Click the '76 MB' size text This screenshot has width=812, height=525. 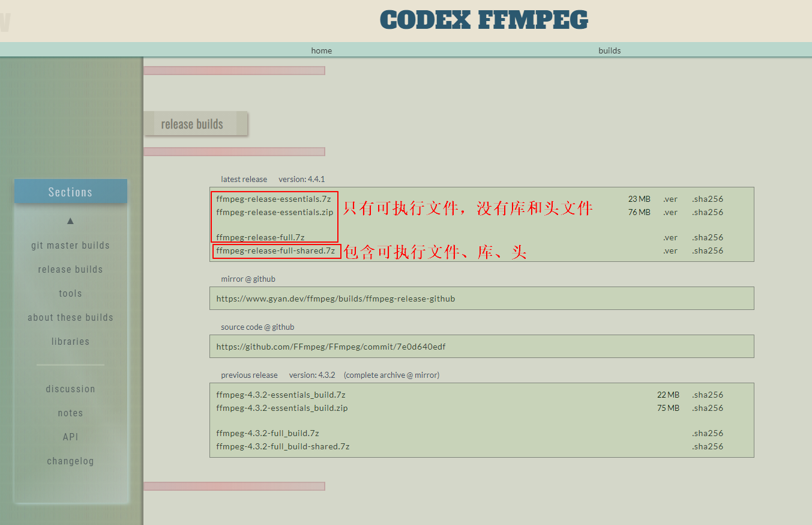tap(639, 212)
